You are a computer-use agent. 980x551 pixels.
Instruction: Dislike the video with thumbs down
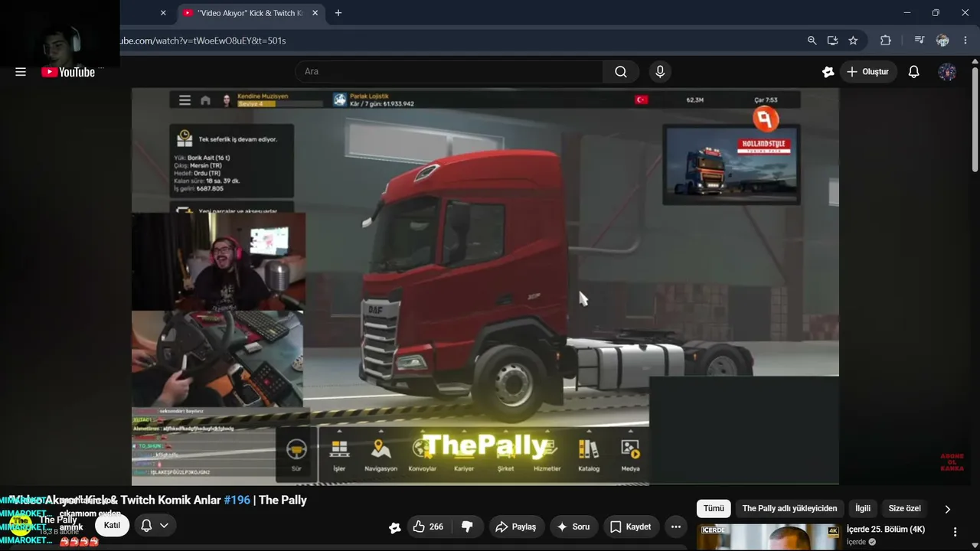(x=467, y=527)
